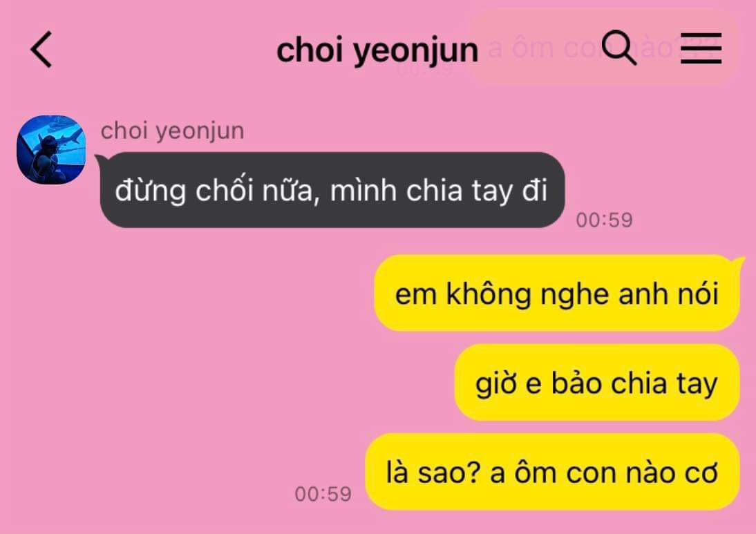Open the hamburger menu in header

pos(701,48)
